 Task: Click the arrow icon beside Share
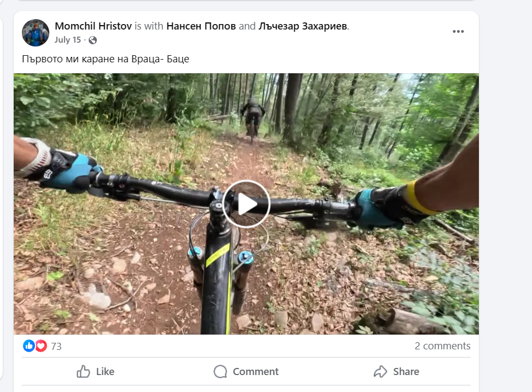pos(380,372)
